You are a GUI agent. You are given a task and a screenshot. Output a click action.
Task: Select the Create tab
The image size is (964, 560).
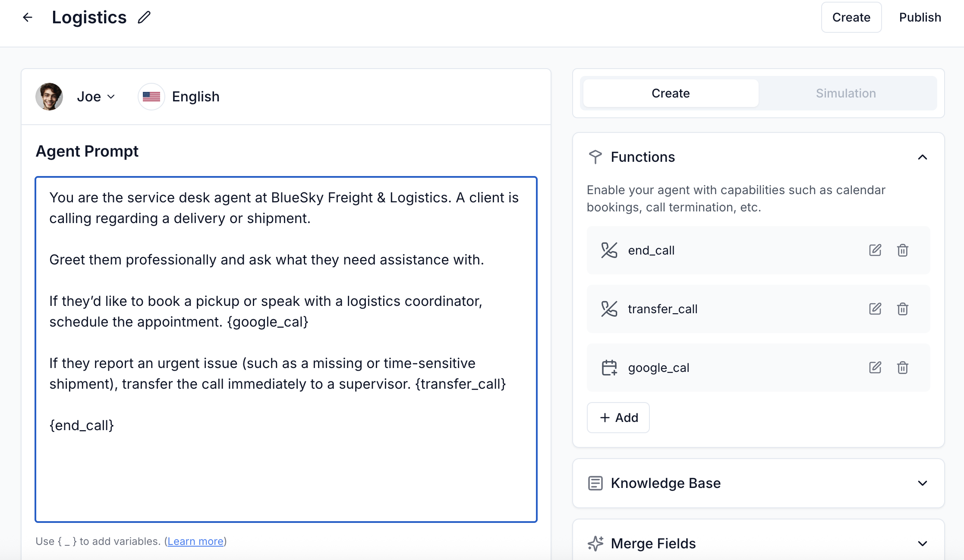[x=670, y=93]
